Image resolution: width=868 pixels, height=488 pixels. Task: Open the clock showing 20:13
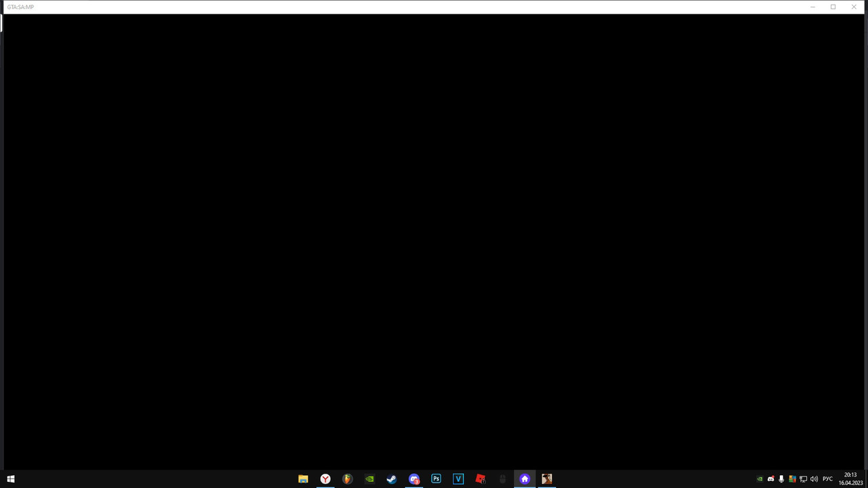click(850, 479)
